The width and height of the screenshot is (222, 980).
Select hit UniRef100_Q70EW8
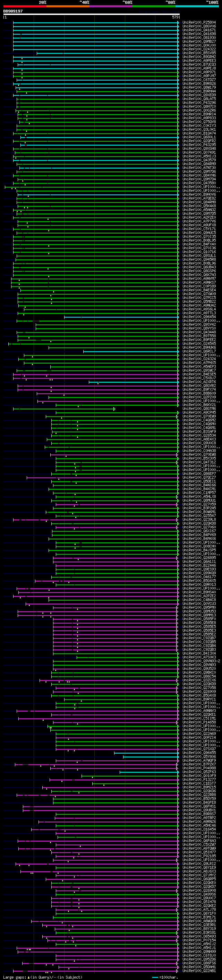tap(199, 455)
